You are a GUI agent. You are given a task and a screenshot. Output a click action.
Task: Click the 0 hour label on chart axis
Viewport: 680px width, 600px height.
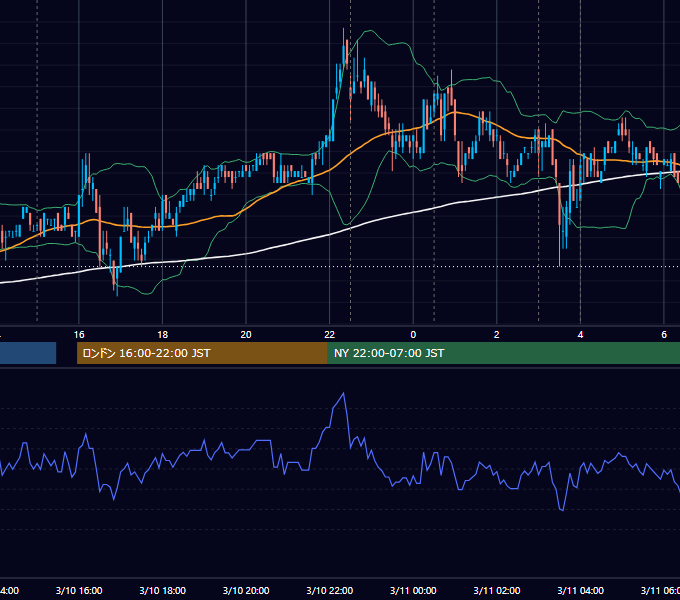[x=413, y=335]
